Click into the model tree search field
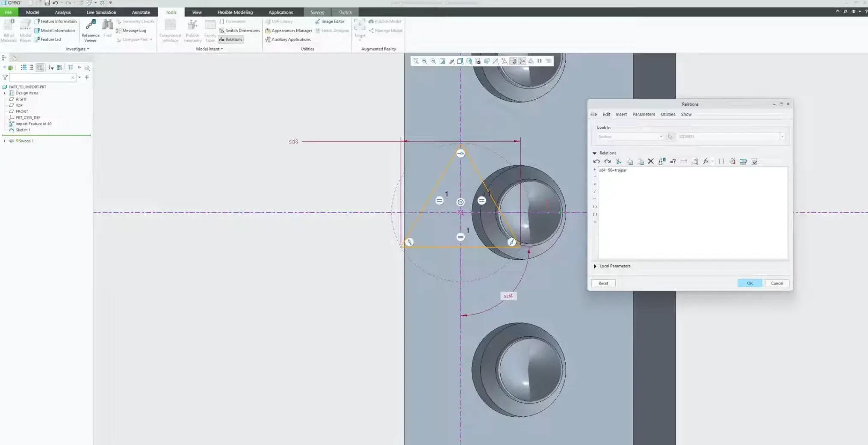The image size is (868, 445). [x=42, y=77]
